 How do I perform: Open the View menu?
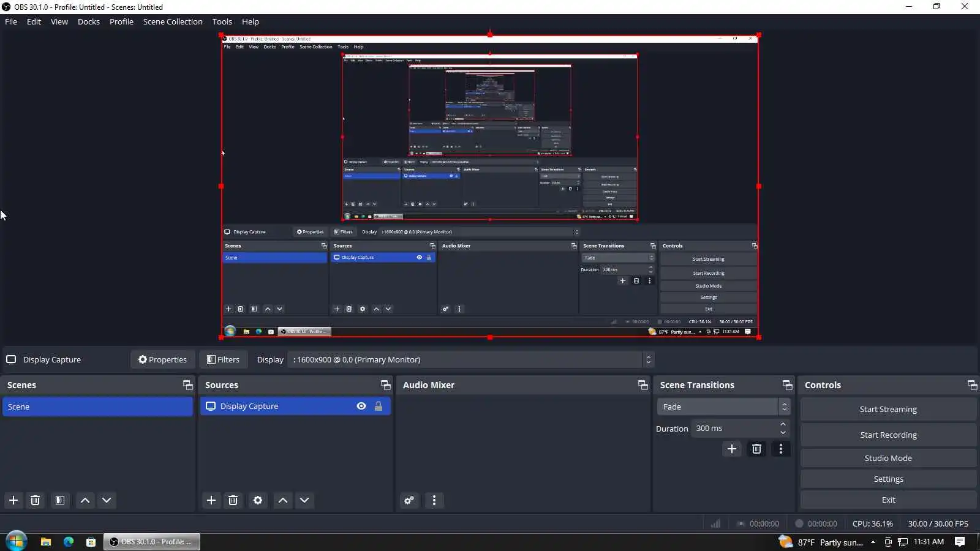point(59,21)
